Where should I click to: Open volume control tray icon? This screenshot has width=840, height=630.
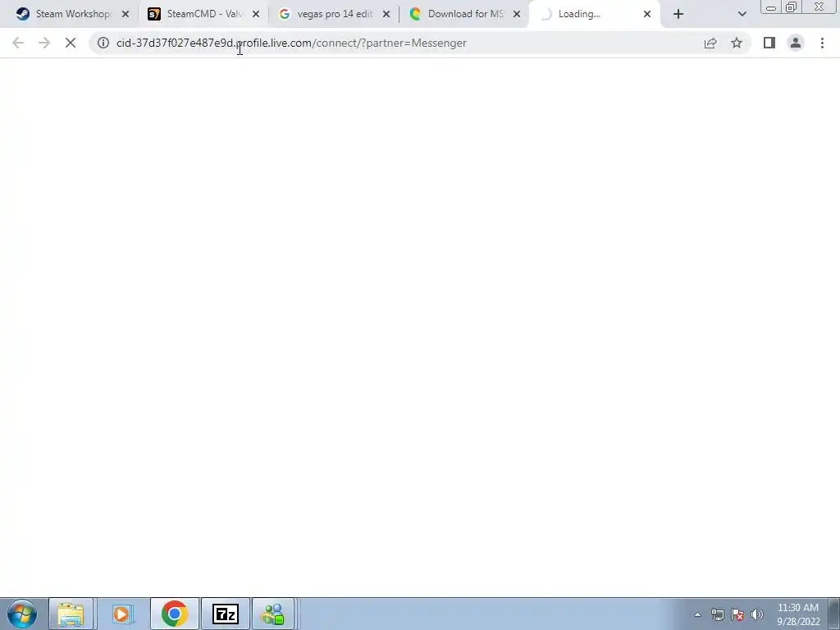pos(757,614)
